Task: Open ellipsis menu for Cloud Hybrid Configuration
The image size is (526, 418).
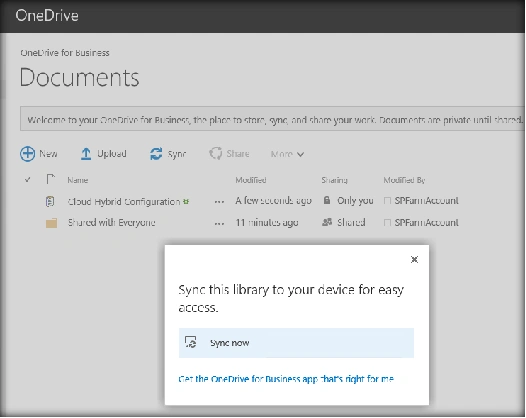Action: [x=219, y=202]
